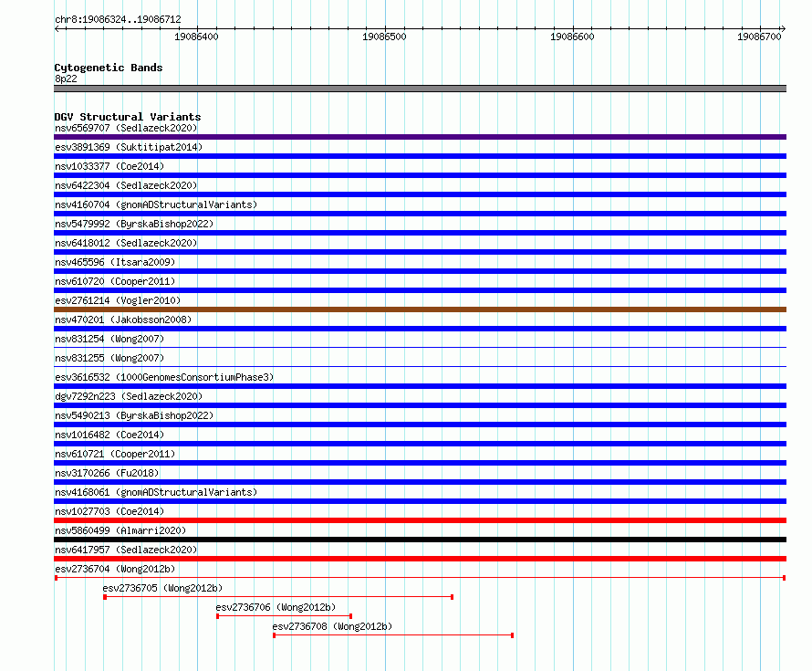This screenshot has width=812, height=671.
Task: Click the nsv6569707 (Sedlazeck2020) variant label
Action: 126,128
